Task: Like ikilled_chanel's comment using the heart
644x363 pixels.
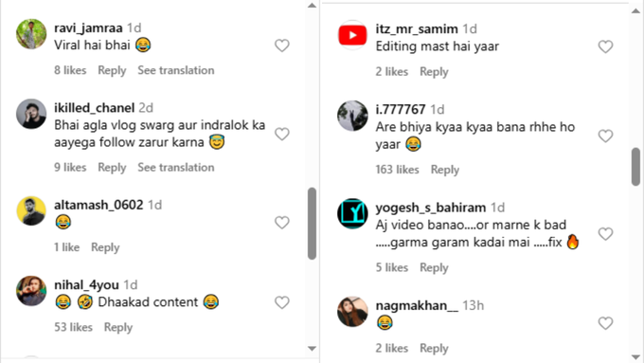Action: click(x=282, y=134)
